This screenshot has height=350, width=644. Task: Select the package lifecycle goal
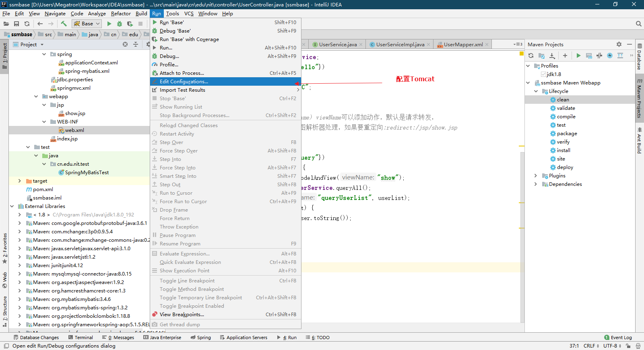567,134
